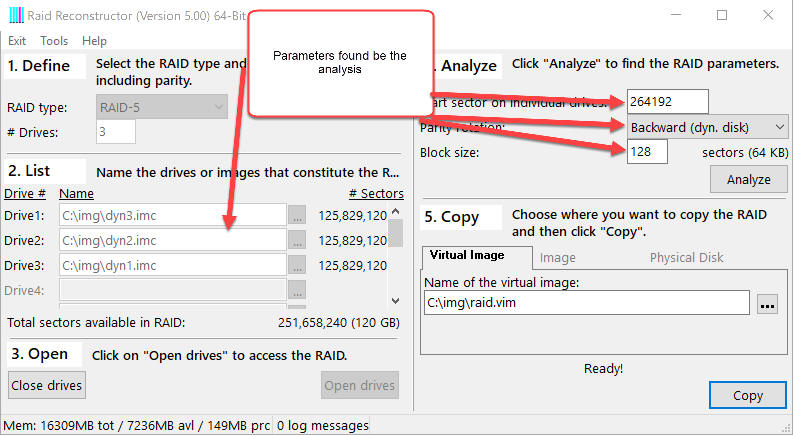Click the Copy button

(x=747, y=395)
